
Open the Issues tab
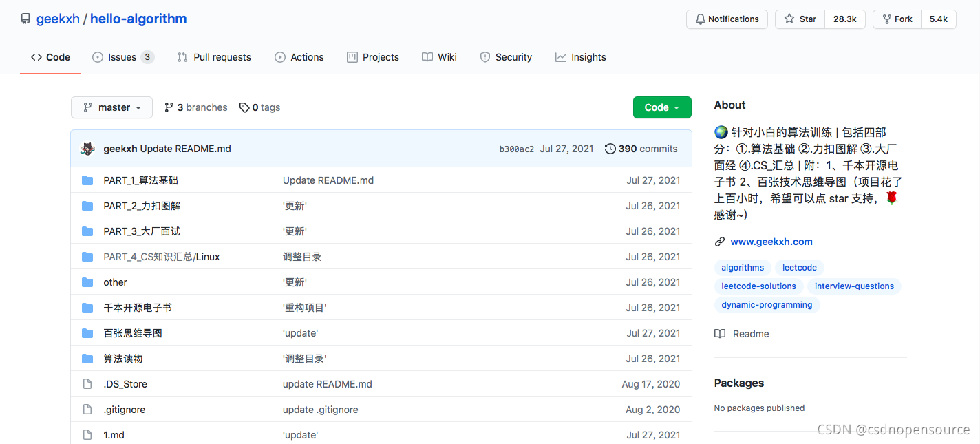pos(122,57)
